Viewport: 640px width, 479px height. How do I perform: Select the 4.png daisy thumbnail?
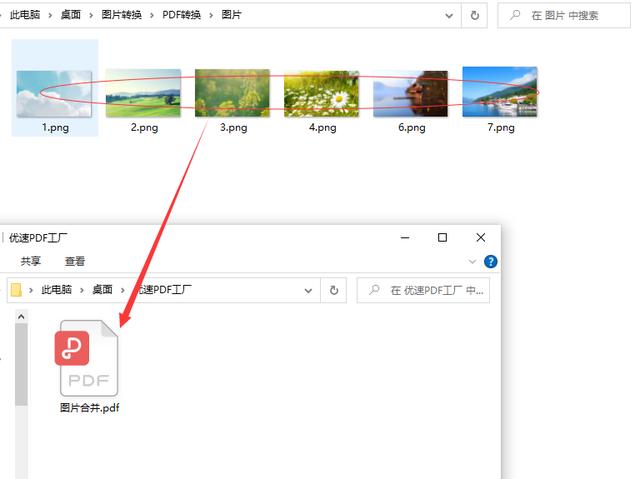[322, 94]
